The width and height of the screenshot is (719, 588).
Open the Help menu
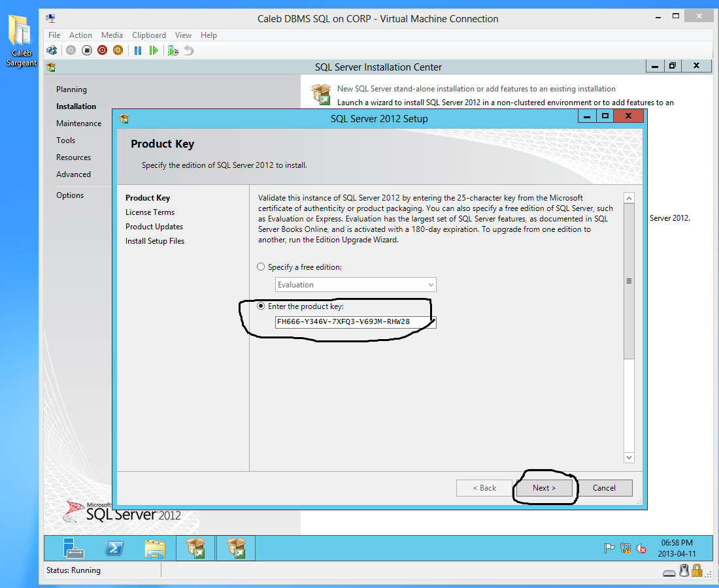coord(209,35)
